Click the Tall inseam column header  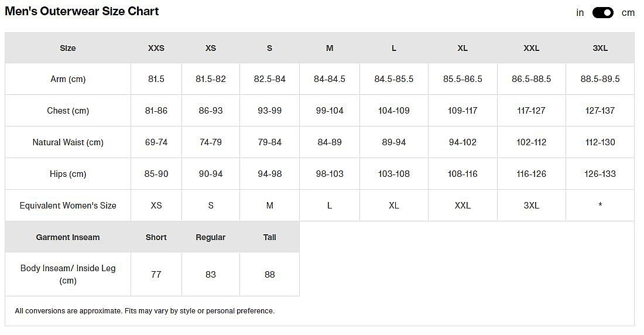point(269,237)
